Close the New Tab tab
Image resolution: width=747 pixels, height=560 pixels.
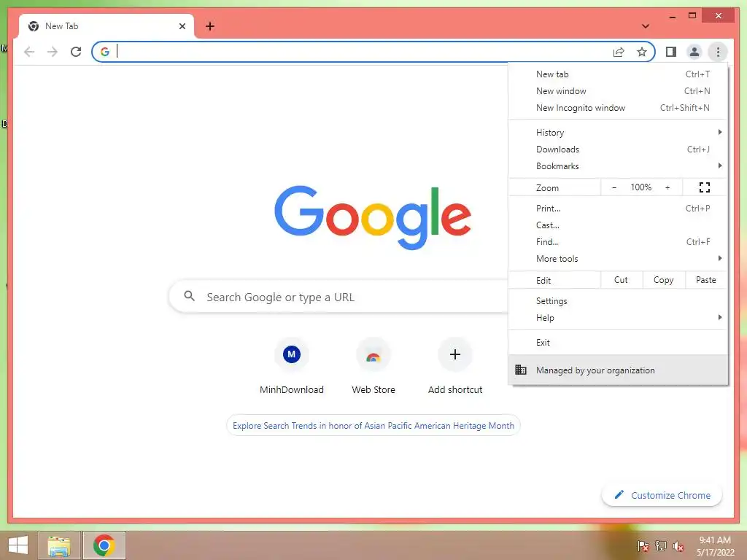(182, 26)
